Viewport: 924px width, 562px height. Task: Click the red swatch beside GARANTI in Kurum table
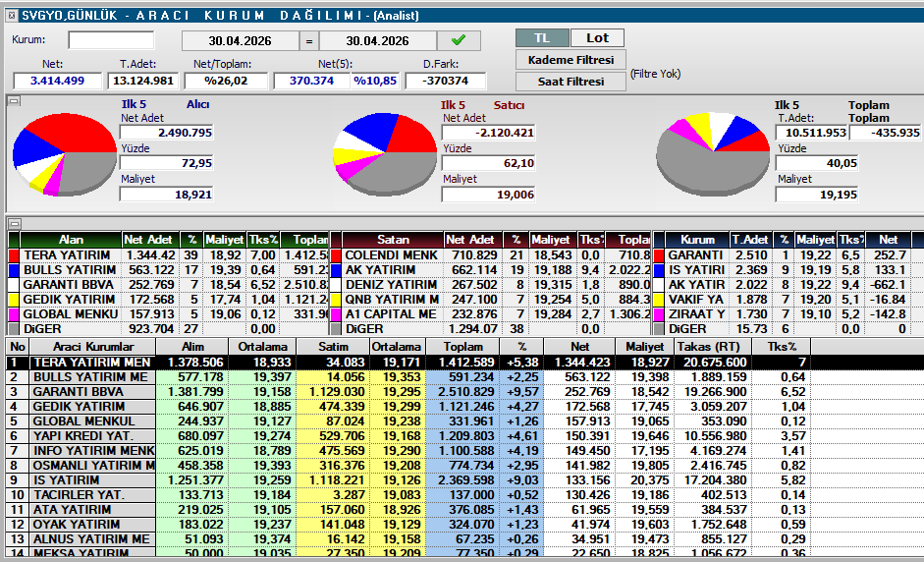click(x=659, y=255)
